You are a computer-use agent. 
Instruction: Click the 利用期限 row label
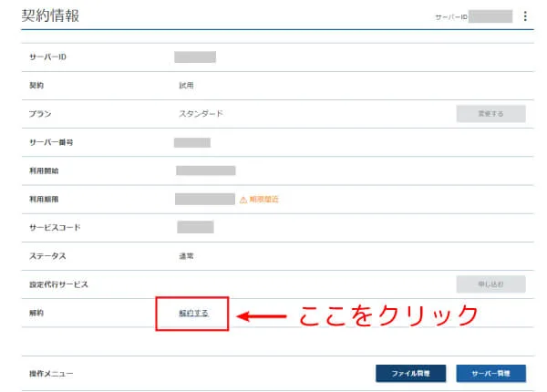point(44,199)
